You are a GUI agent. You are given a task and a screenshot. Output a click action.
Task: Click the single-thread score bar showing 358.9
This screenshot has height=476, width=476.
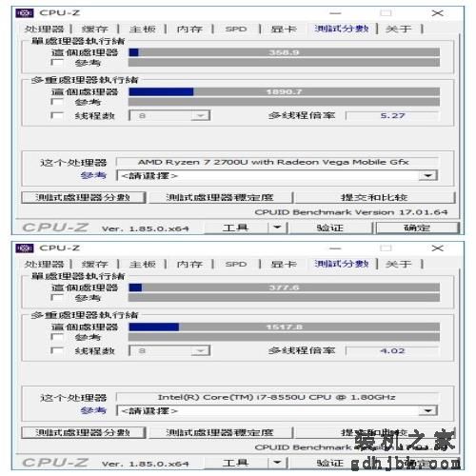pos(284,52)
